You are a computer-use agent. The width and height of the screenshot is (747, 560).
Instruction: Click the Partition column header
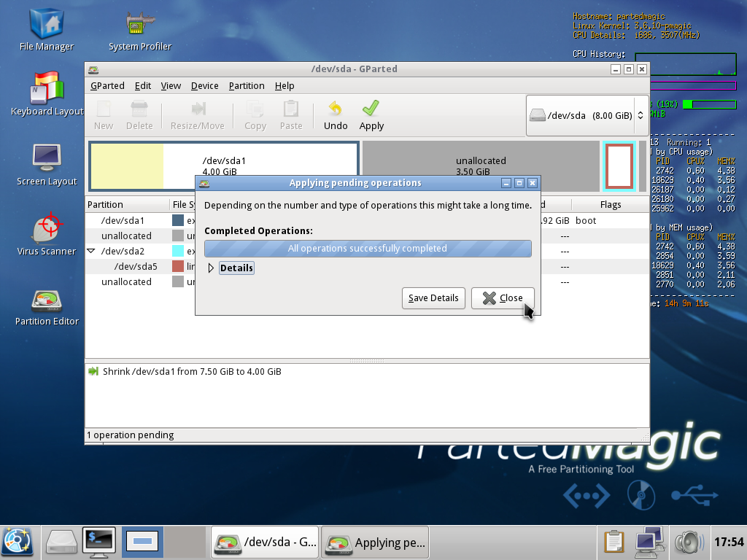tap(127, 205)
